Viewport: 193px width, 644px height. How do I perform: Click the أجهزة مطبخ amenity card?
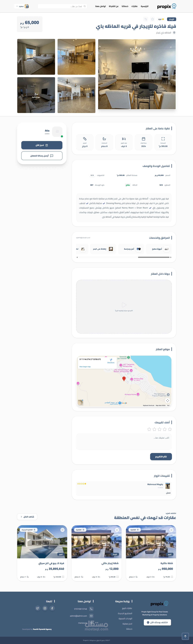(159, 249)
